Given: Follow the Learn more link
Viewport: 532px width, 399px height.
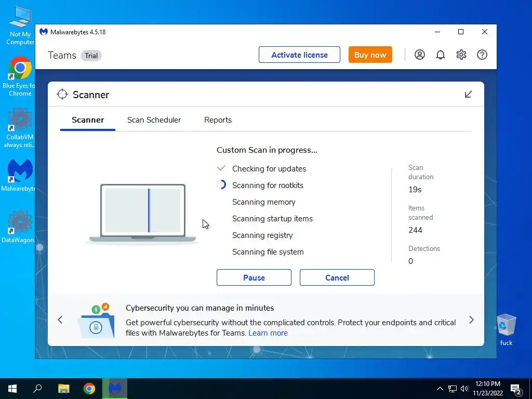Looking at the screenshot, I should coord(268,333).
